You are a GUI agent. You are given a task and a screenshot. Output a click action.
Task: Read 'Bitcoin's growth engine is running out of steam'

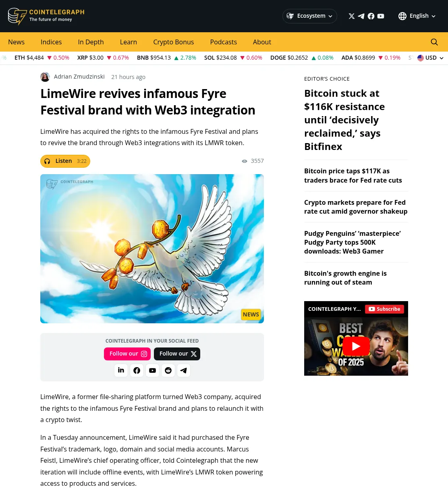point(345,278)
